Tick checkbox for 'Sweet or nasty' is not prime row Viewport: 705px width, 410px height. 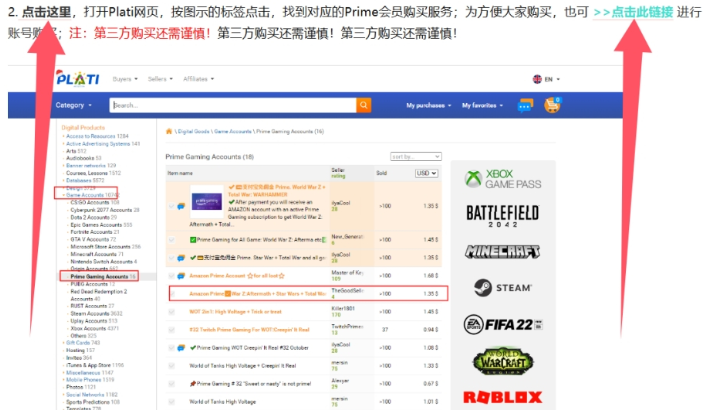pos(171,383)
